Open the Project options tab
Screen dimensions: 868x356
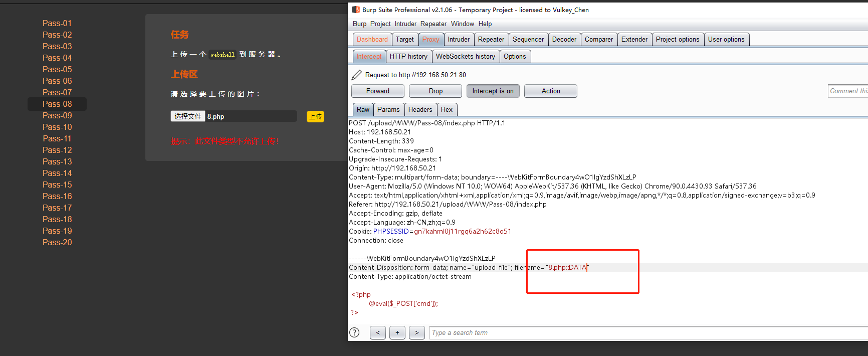(678, 39)
